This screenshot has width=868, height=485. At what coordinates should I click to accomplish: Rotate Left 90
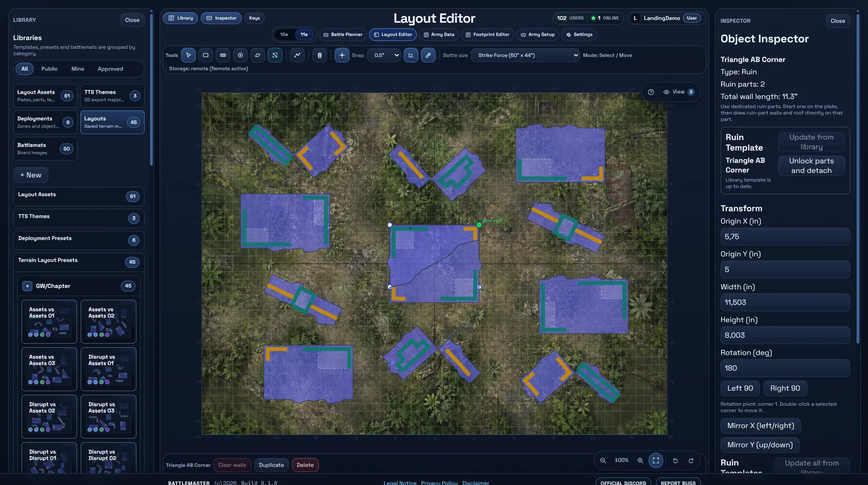click(740, 388)
